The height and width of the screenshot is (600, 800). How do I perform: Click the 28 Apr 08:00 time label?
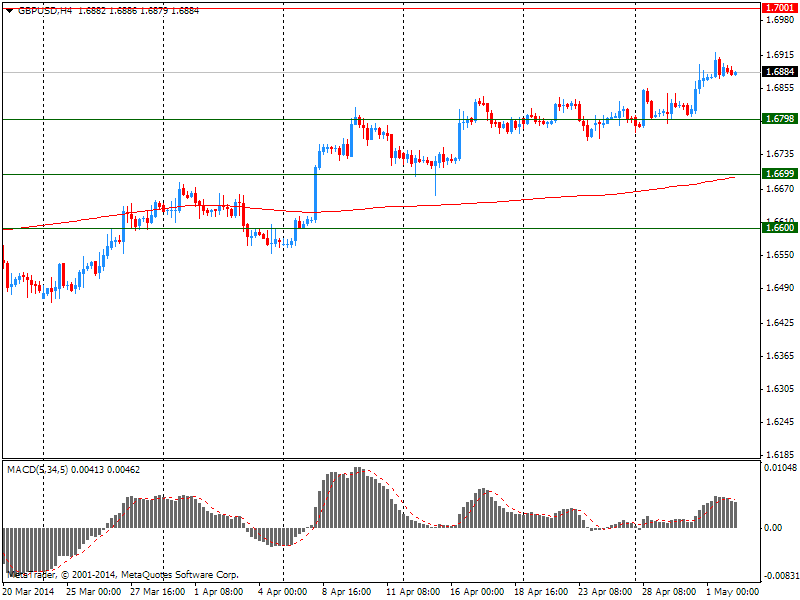click(669, 592)
